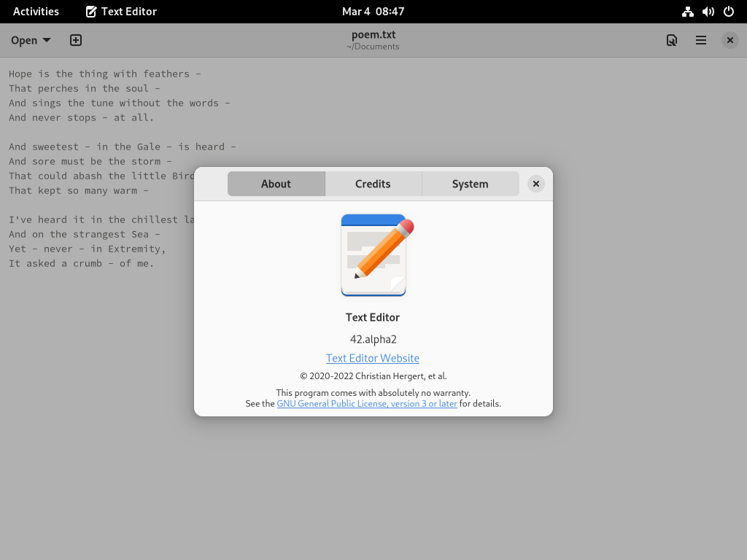Click the line 'That perches in the soul'
The image size is (747, 560).
coord(85,88)
